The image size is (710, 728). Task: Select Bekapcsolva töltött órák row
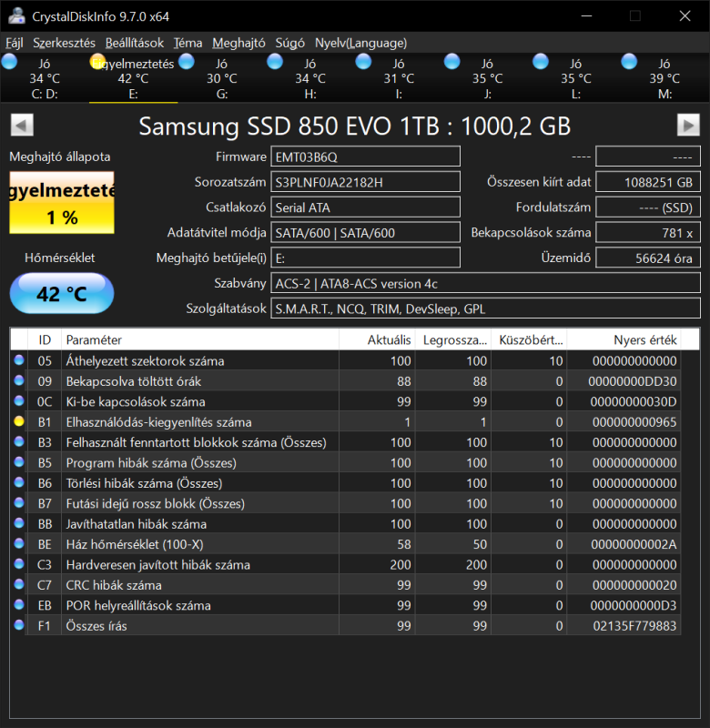346,381
